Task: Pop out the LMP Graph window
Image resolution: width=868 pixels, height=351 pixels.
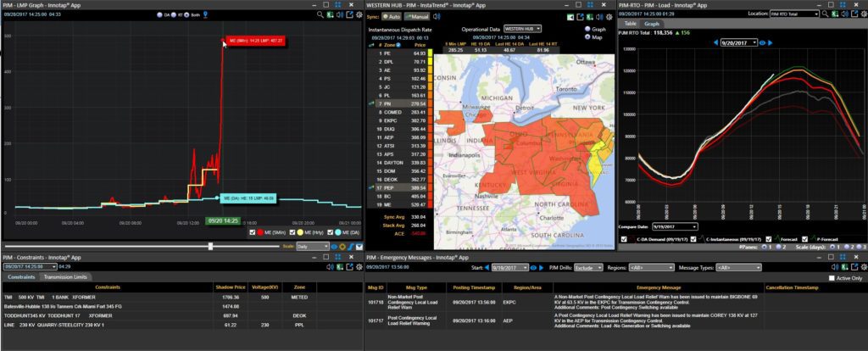Action: pyautogui.click(x=350, y=14)
